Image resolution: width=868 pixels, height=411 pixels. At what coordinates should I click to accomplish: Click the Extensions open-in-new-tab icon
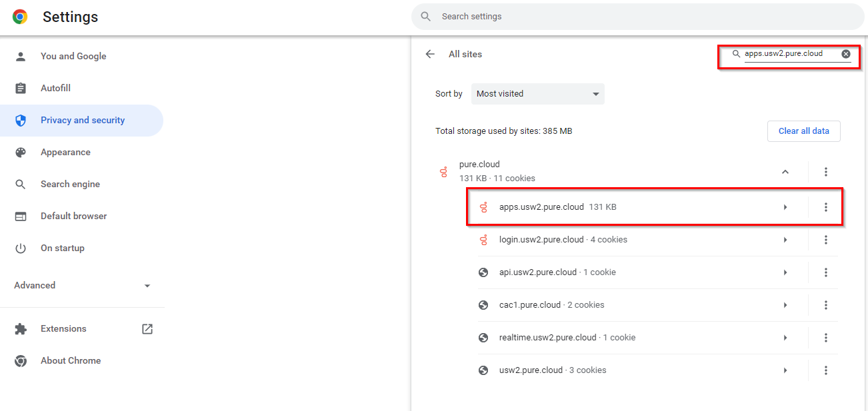147,328
